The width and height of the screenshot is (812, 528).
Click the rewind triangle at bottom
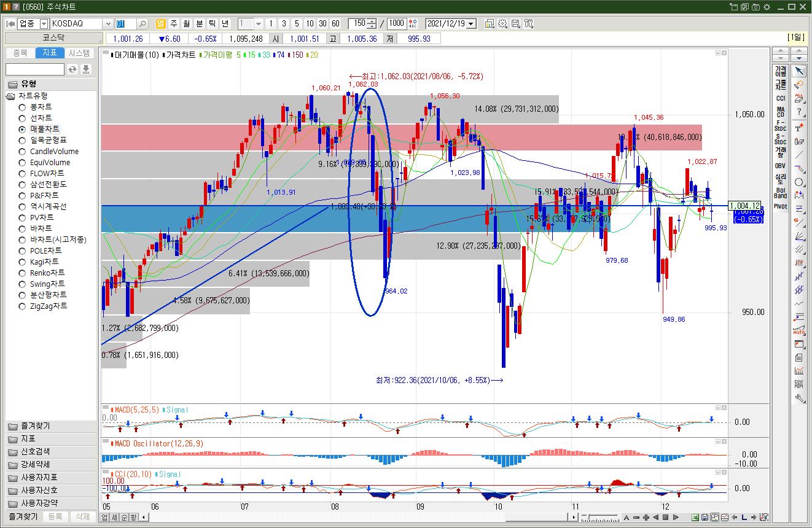[655, 518]
